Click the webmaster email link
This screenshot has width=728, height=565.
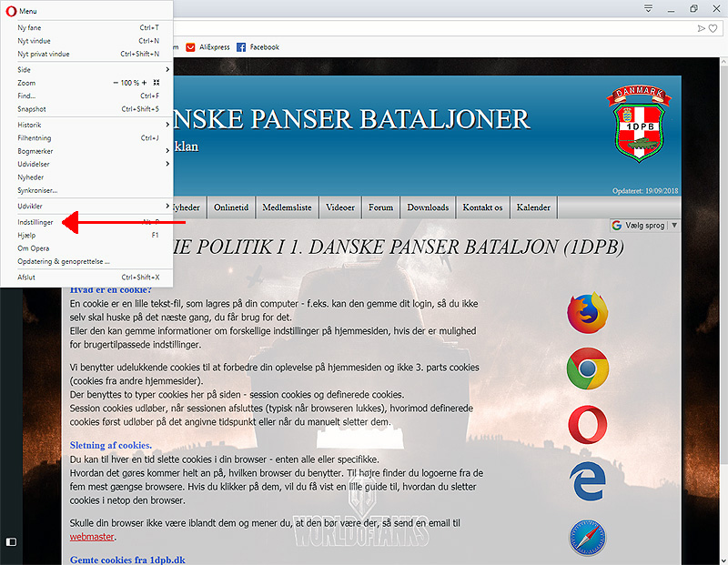click(x=92, y=537)
